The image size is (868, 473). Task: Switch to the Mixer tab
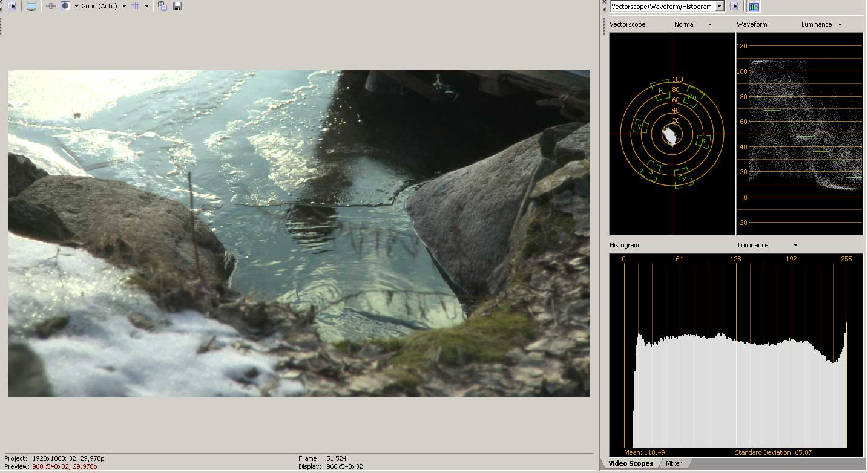pos(674,464)
